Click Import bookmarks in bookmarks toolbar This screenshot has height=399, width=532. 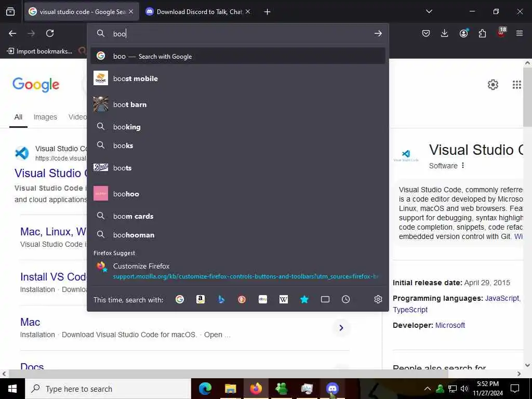click(40, 51)
